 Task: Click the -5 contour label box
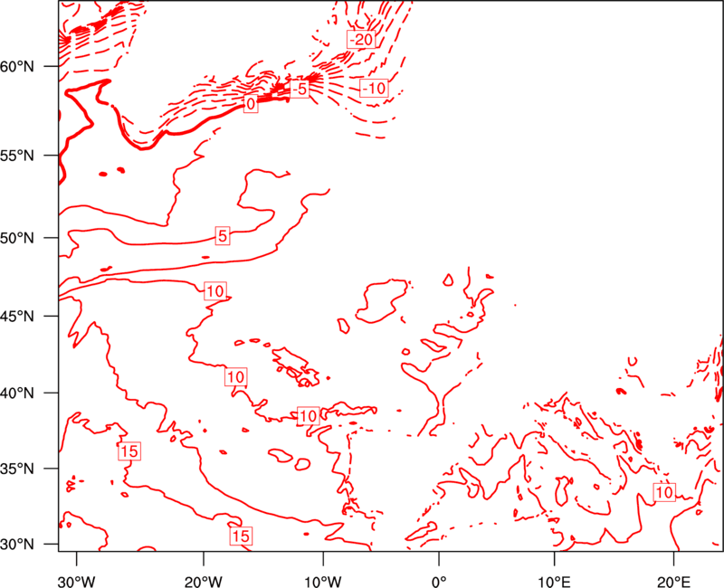click(300, 89)
